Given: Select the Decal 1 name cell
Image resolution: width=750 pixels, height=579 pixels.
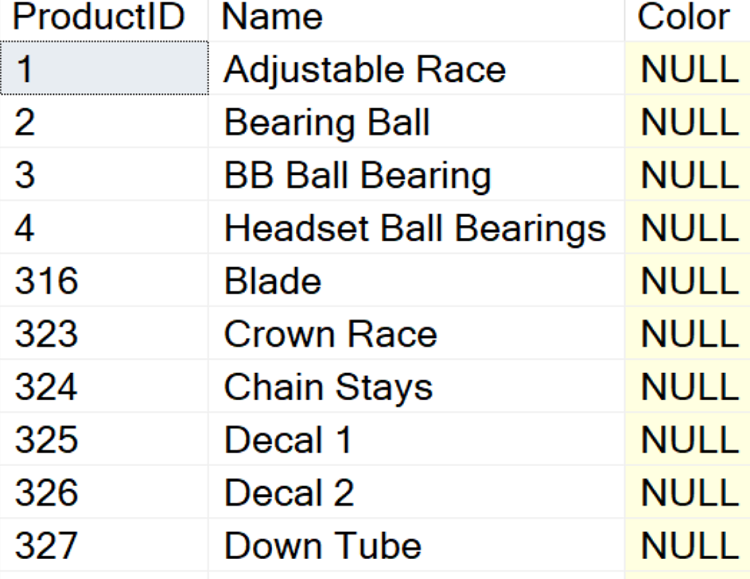Looking at the screenshot, I should pyautogui.click(x=417, y=440).
